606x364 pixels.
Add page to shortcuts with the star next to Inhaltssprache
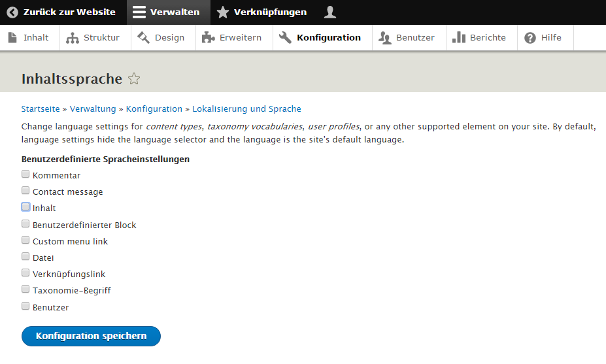pos(134,79)
